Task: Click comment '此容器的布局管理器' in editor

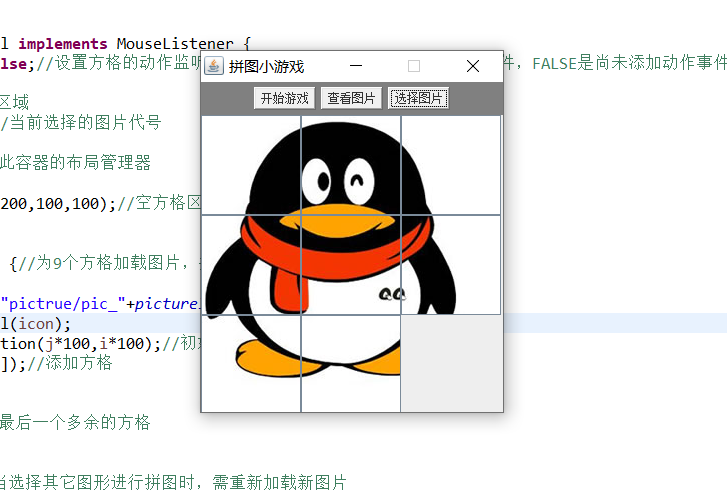Action: (x=75, y=163)
